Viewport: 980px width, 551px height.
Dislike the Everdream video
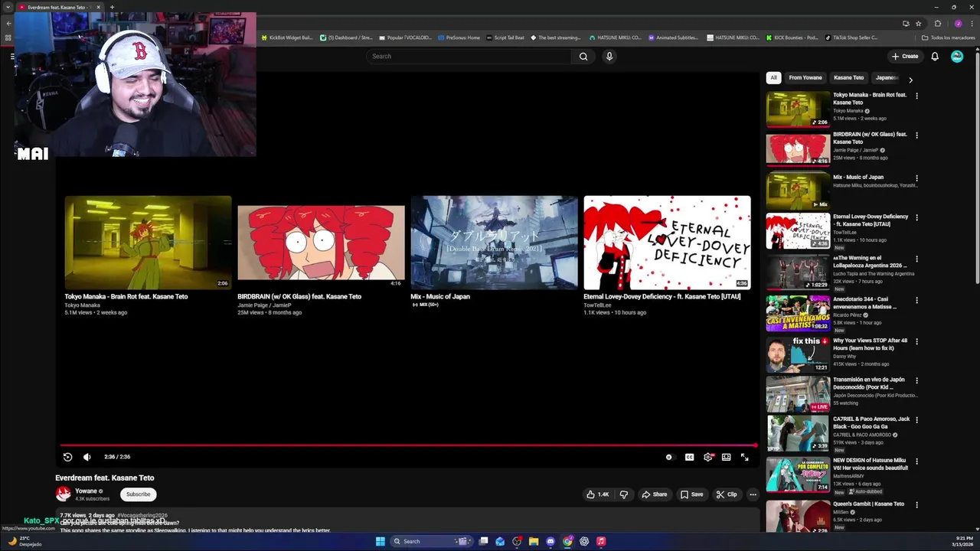coord(623,494)
